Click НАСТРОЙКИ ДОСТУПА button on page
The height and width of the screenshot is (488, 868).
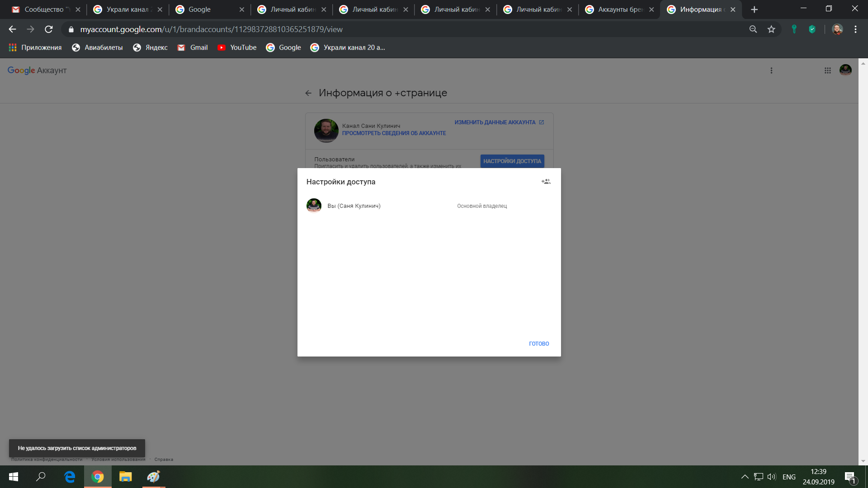[x=512, y=161]
